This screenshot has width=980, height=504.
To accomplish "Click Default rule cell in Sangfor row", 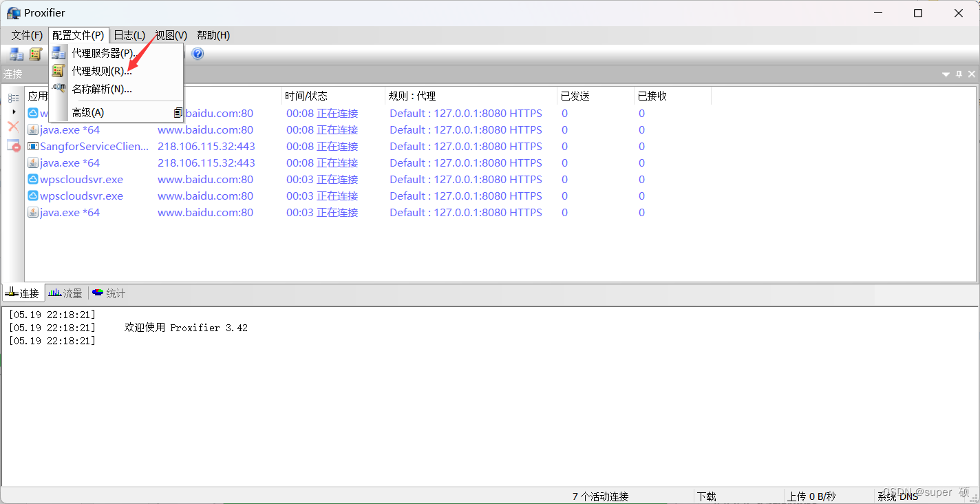I will (466, 146).
